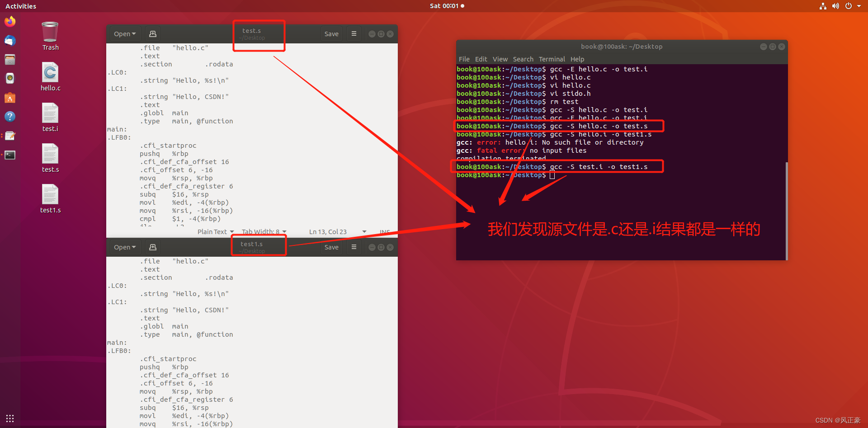Switch to Terminal in the dock
868x428 pixels.
[x=10, y=155]
